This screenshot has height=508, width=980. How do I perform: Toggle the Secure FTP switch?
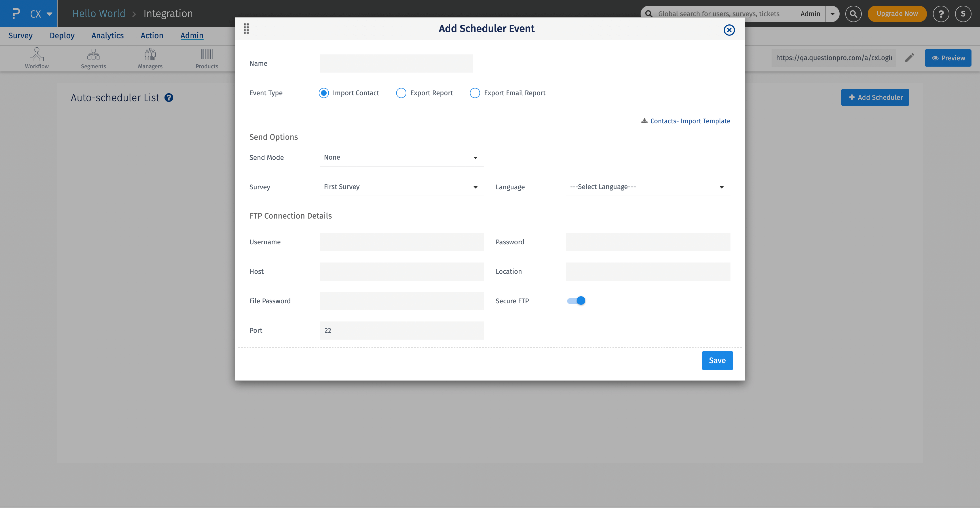(576, 301)
